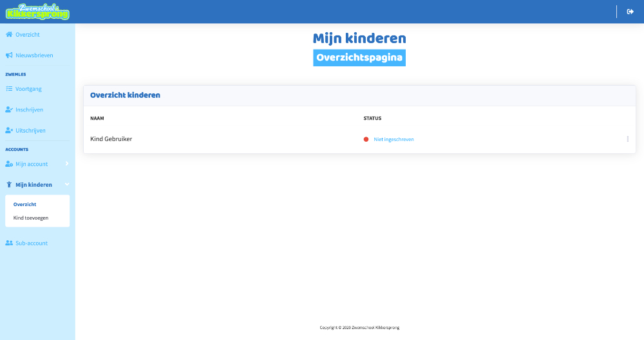The width and height of the screenshot is (644, 340).
Task: Expand the Mijn account submenu chevron
Action: (67, 164)
